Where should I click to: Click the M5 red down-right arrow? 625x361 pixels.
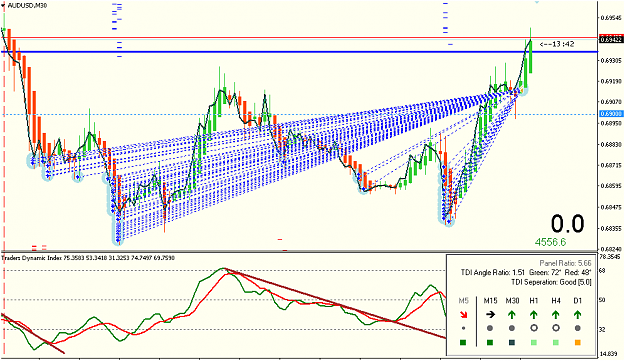463,315
